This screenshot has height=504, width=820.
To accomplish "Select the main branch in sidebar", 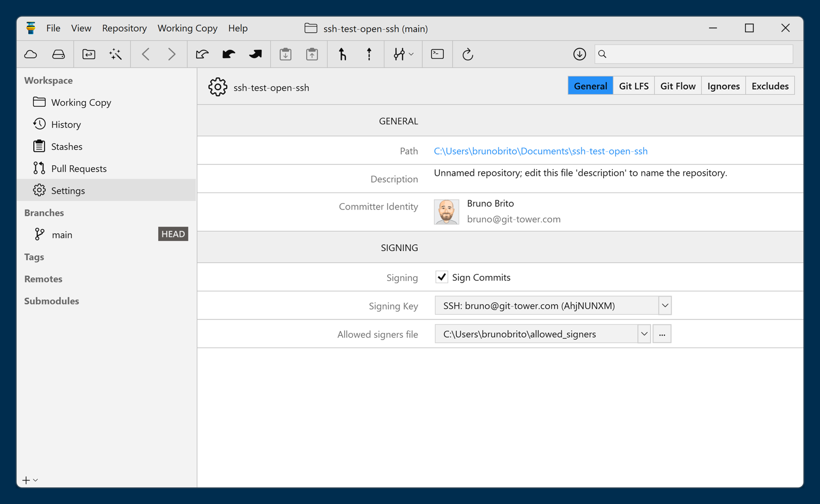I will point(62,235).
